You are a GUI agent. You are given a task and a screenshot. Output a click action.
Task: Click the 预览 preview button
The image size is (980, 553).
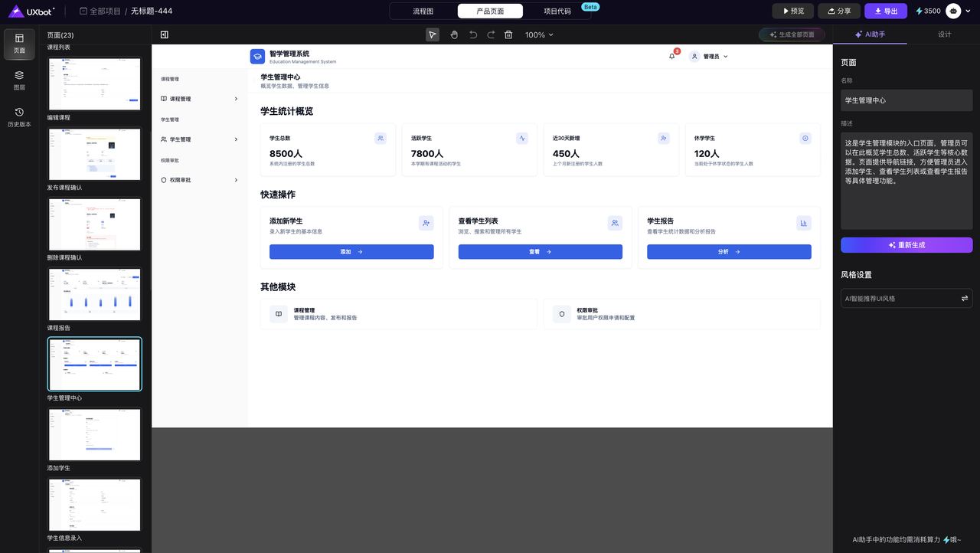pyautogui.click(x=792, y=11)
